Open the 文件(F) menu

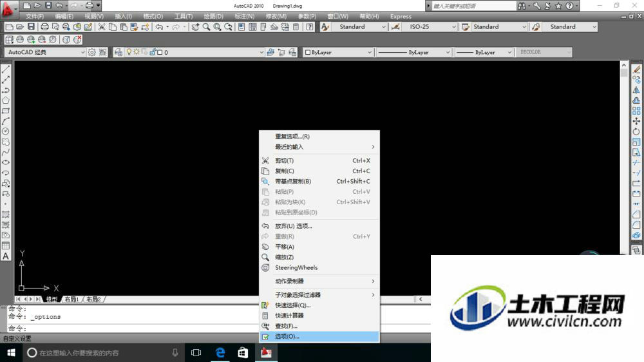tap(35, 17)
